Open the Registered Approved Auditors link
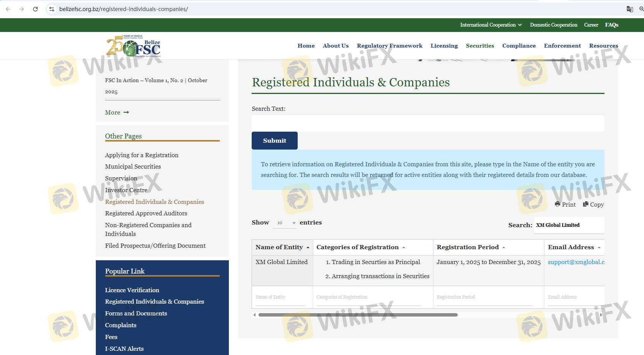This screenshot has width=644, height=355. click(x=146, y=213)
